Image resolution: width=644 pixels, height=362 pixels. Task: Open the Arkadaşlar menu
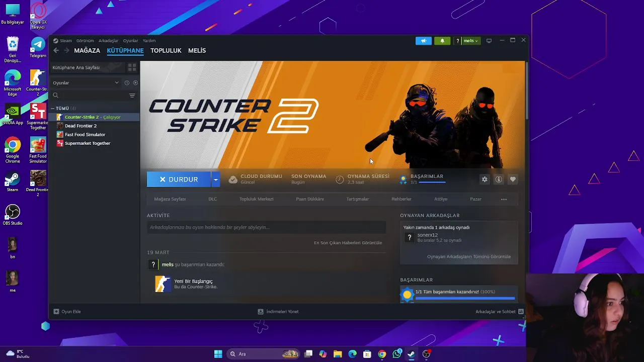click(x=108, y=41)
